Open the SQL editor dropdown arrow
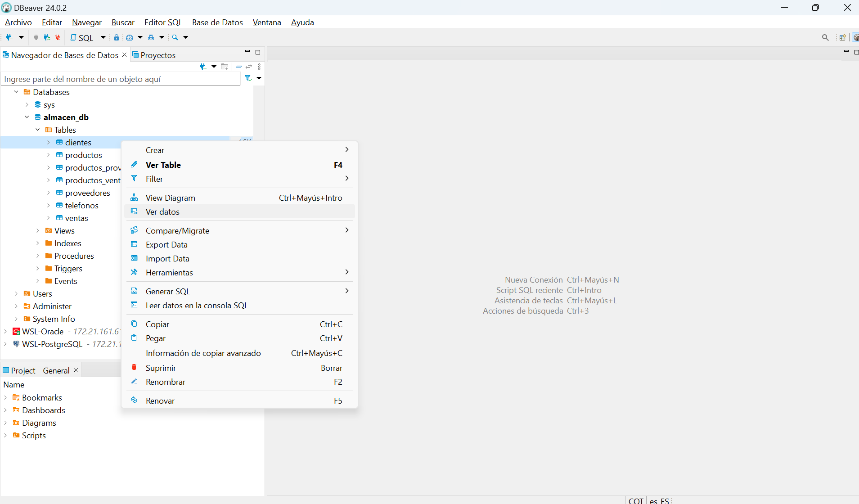This screenshot has height=504, width=859. click(x=103, y=37)
